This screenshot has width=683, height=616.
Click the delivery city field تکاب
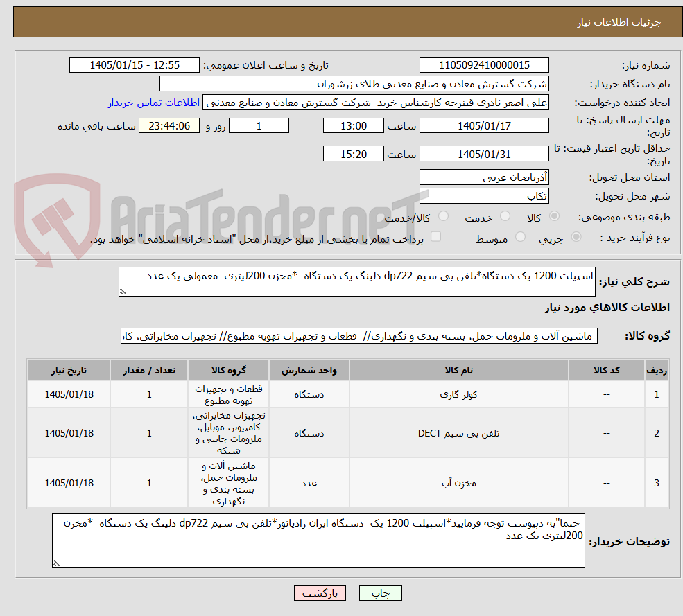tap(484, 196)
